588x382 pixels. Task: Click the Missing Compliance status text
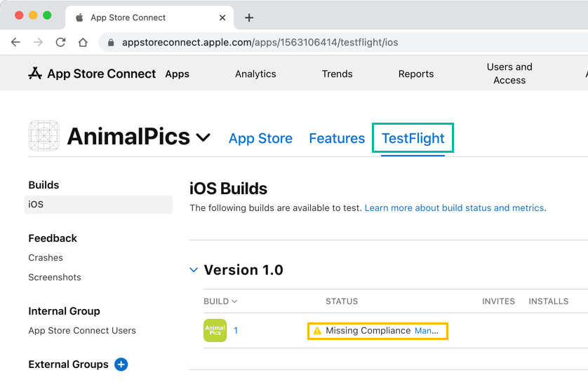368,331
